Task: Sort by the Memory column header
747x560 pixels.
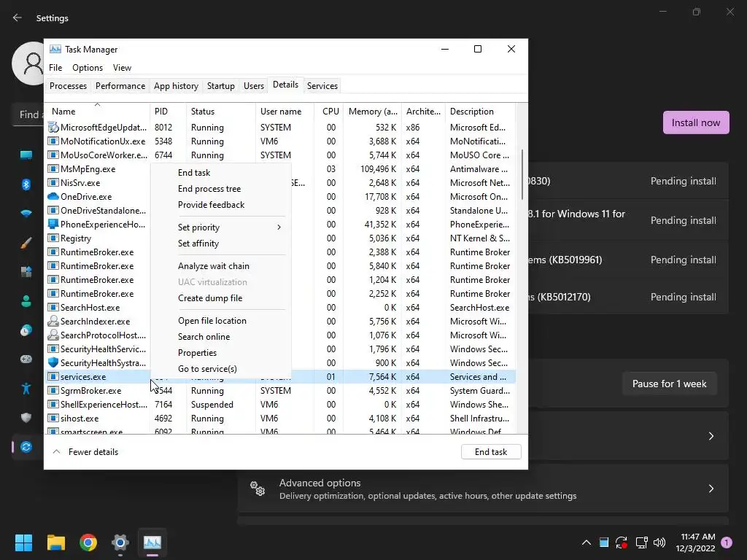Action: point(373,112)
